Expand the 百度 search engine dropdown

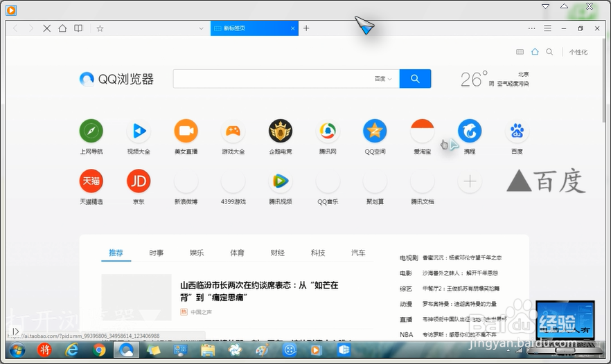click(x=383, y=79)
